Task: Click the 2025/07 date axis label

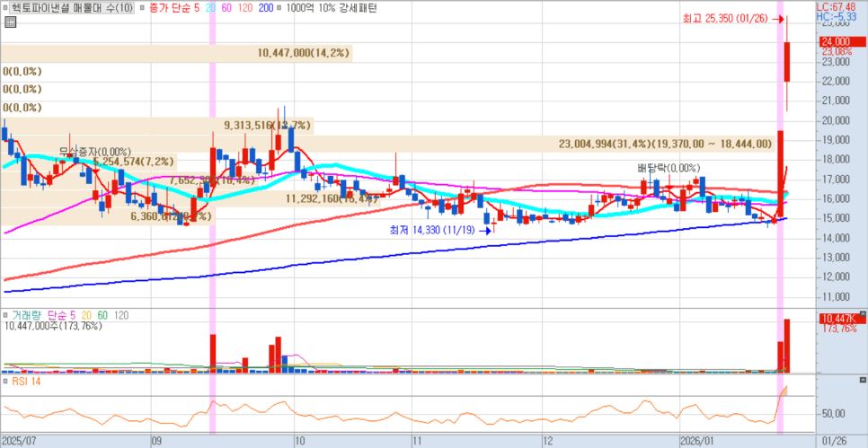Action: (18, 441)
